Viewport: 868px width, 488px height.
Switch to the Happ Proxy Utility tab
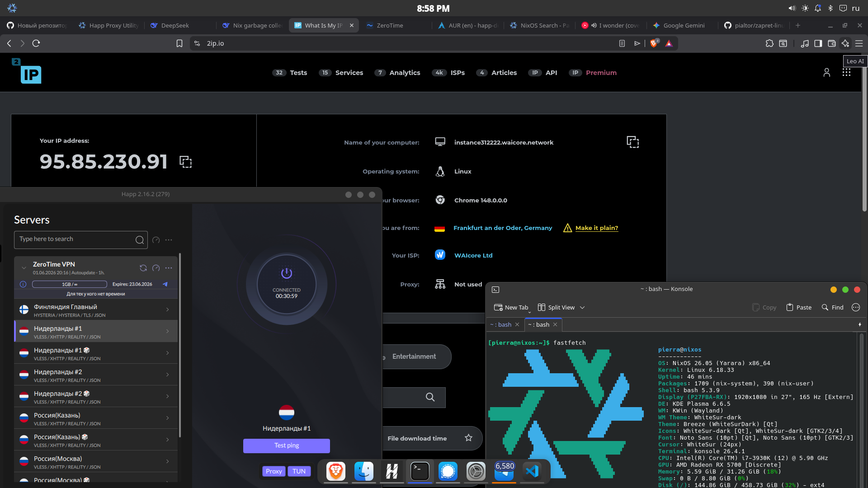tap(108, 25)
